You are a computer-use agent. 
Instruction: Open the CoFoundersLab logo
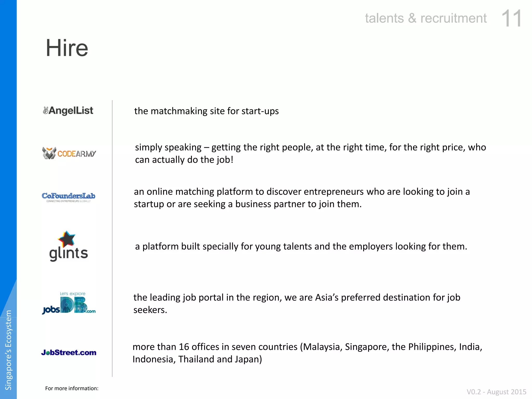(69, 197)
